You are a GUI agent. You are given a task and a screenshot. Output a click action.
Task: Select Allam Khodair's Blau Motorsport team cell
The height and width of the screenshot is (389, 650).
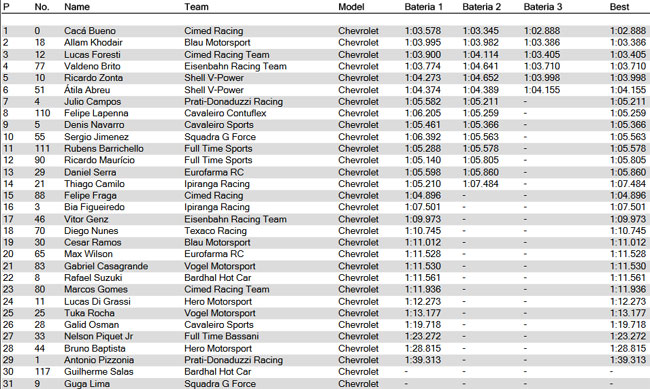tap(217, 42)
